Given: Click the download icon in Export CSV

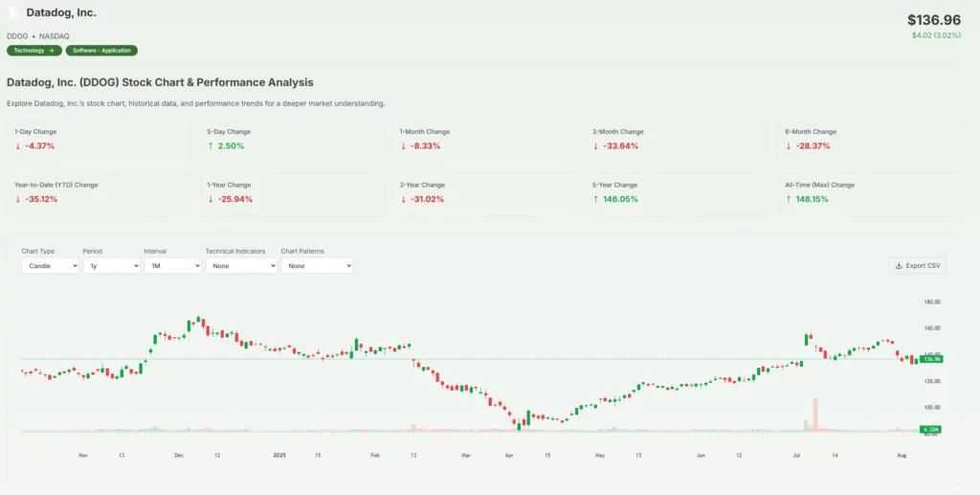Looking at the screenshot, I should pyautogui.click(x=899, y=265).
